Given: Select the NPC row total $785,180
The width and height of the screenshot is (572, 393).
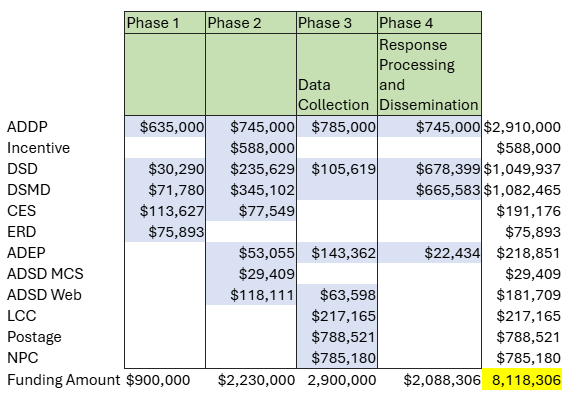Looking at the screenshot, I should pos(528,358).
